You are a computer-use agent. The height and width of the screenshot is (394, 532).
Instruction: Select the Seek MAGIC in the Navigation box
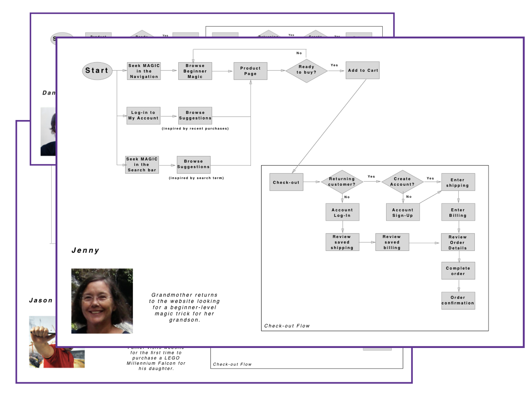144,71
